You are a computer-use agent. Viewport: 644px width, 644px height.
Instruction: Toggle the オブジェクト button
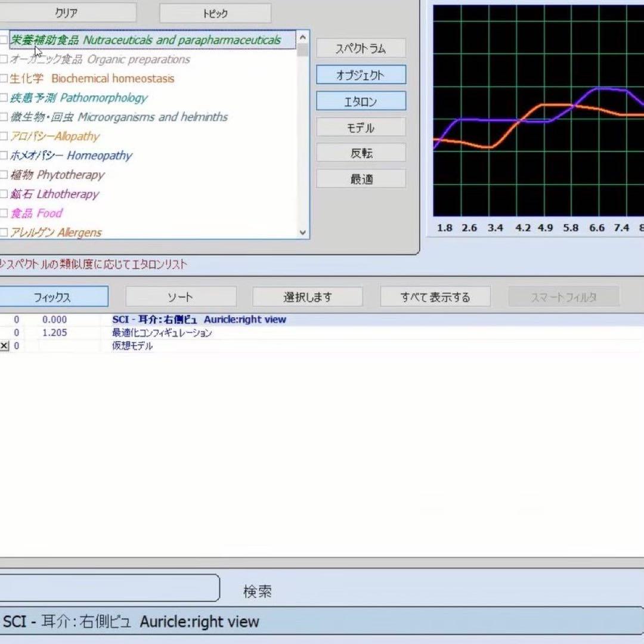click(x=361, y=75)
